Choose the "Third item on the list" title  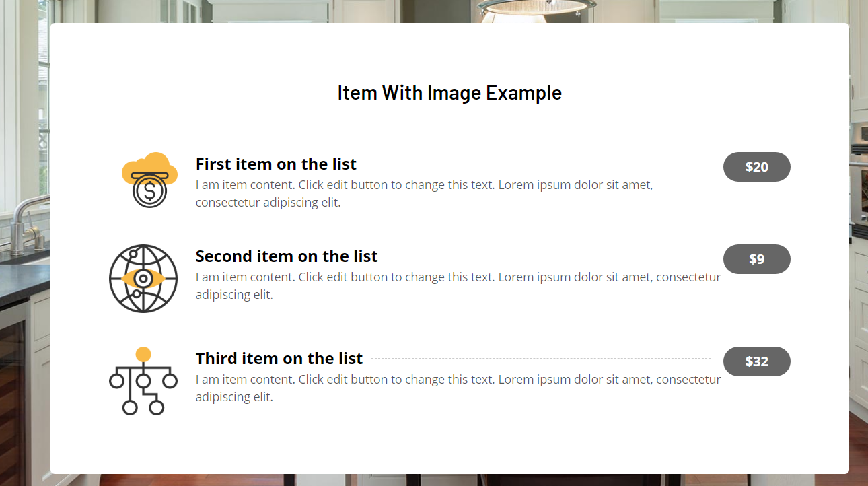click(279, 359)
